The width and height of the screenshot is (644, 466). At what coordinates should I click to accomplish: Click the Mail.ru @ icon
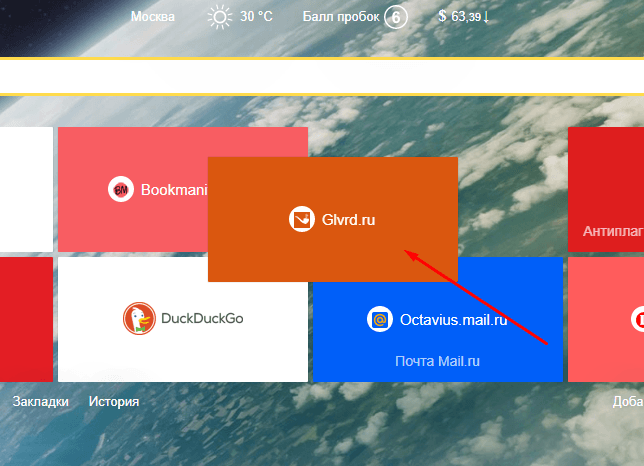(x=380, y=319)
